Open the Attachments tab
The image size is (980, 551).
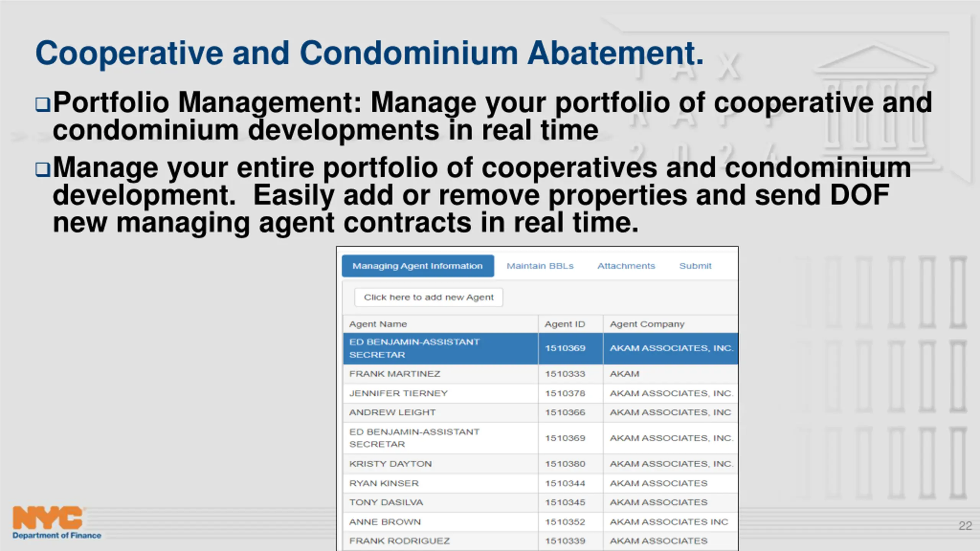tap(626, 266)
